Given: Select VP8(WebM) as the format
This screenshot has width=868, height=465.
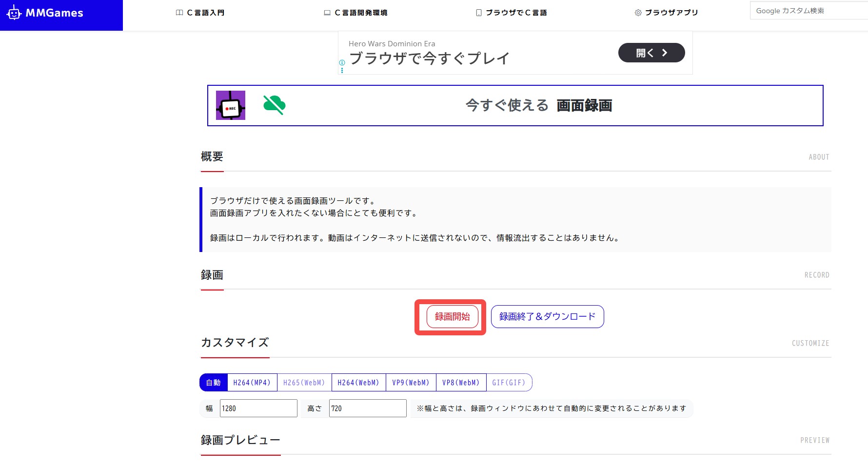Looking at the screenshot, I should [x=461, y=383].
